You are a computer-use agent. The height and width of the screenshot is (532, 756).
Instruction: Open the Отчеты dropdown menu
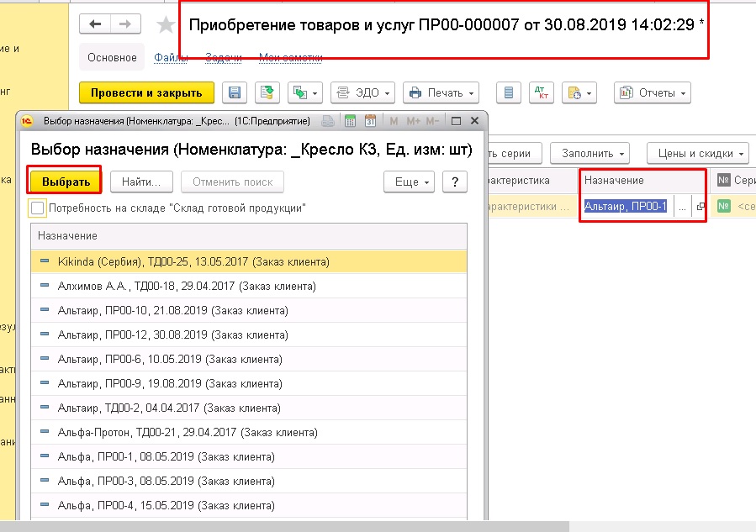653,92
